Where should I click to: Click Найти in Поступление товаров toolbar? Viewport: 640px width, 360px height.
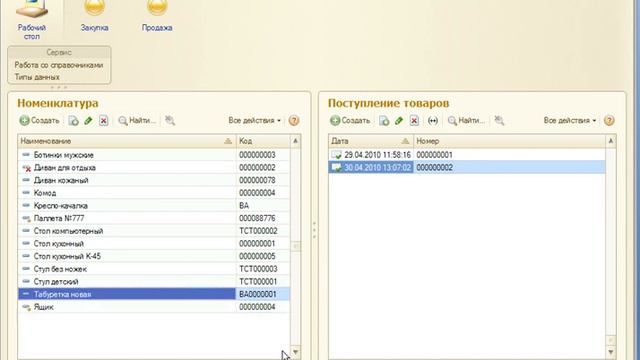tap(466, 120)
